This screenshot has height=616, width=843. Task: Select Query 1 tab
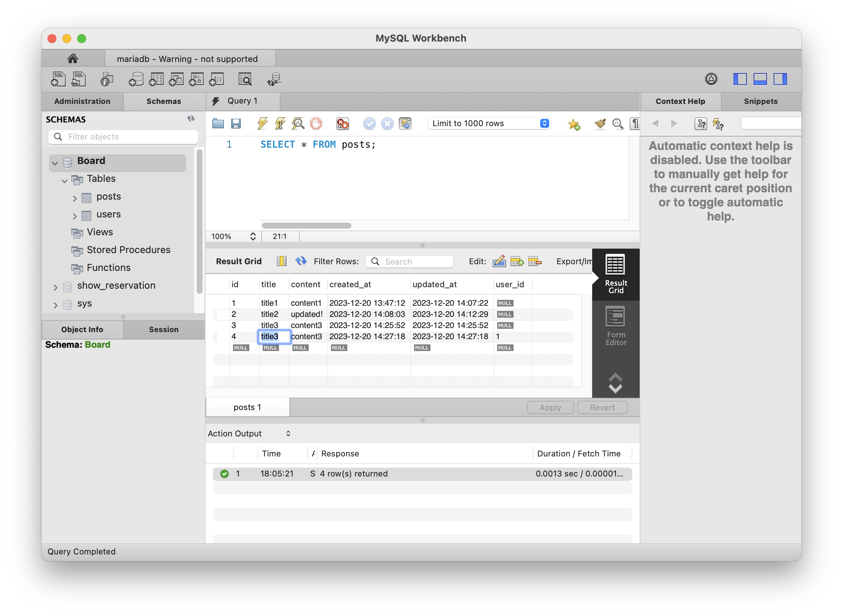(243, 101)
